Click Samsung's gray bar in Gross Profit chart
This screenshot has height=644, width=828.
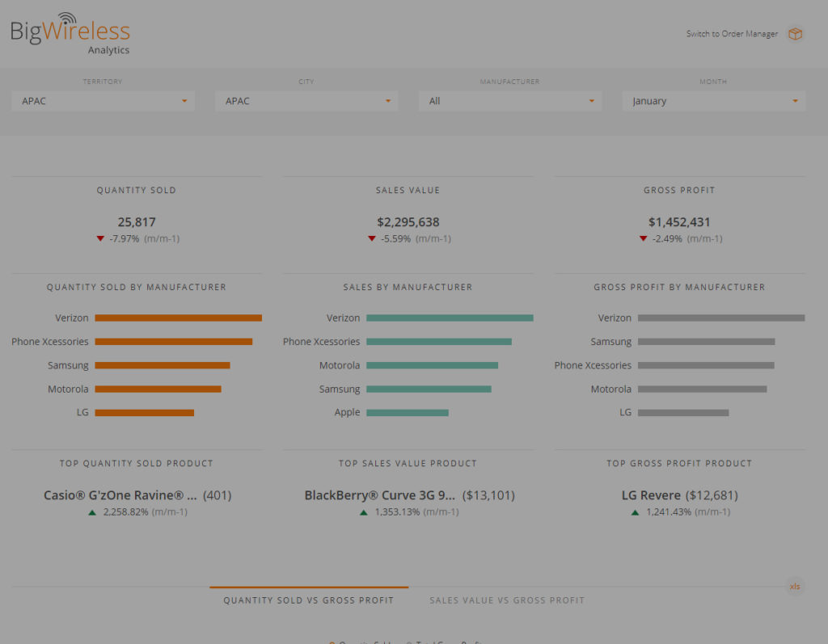pyautogui.click(x=707, y=342)
